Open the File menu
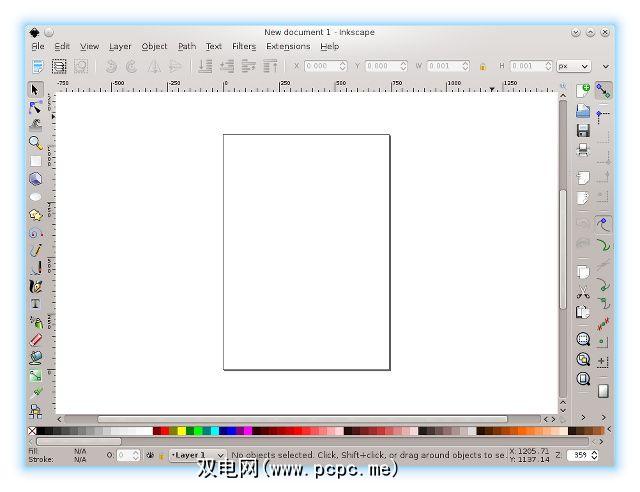This screenshot has width=640, height=492. click(38, 46)
